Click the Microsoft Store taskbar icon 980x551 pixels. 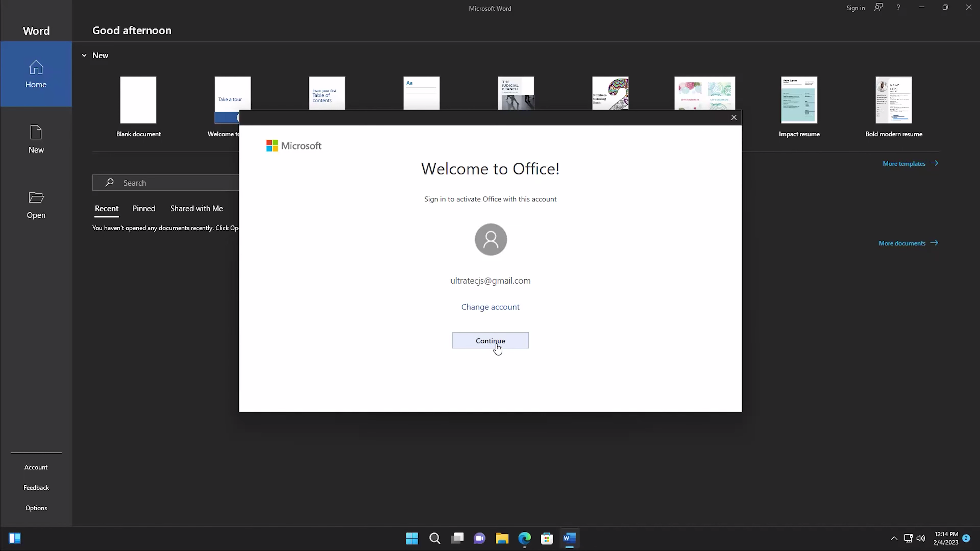547,538
